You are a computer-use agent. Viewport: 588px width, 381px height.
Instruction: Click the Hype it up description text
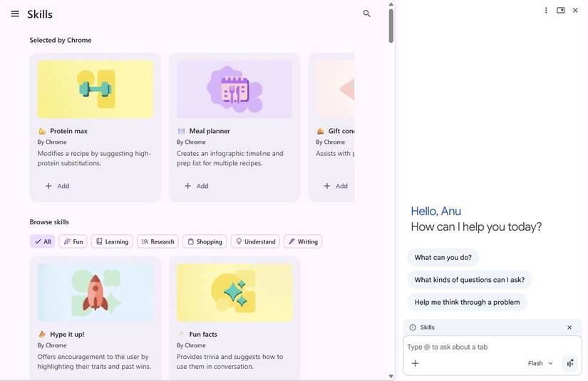coord(94,362)
